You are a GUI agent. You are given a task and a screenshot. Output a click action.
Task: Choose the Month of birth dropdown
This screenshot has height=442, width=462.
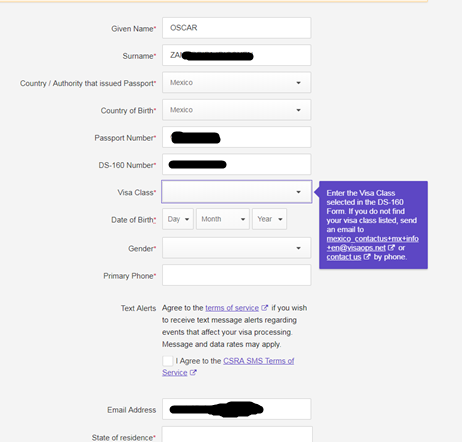pos(223,219)
